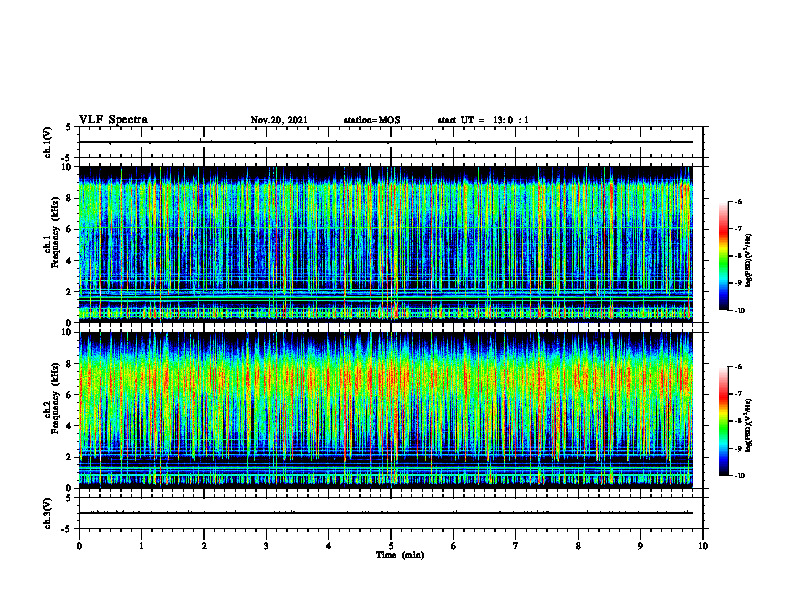Viewport: 792px width, 612px height.
Task: Click the time axis tick label '5'
Action: (x=391, y=546)
